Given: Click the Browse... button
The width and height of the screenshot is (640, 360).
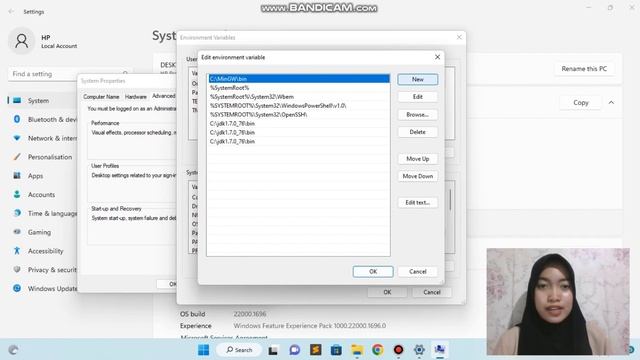Looking at the screenshot, I should pos(418,115).
